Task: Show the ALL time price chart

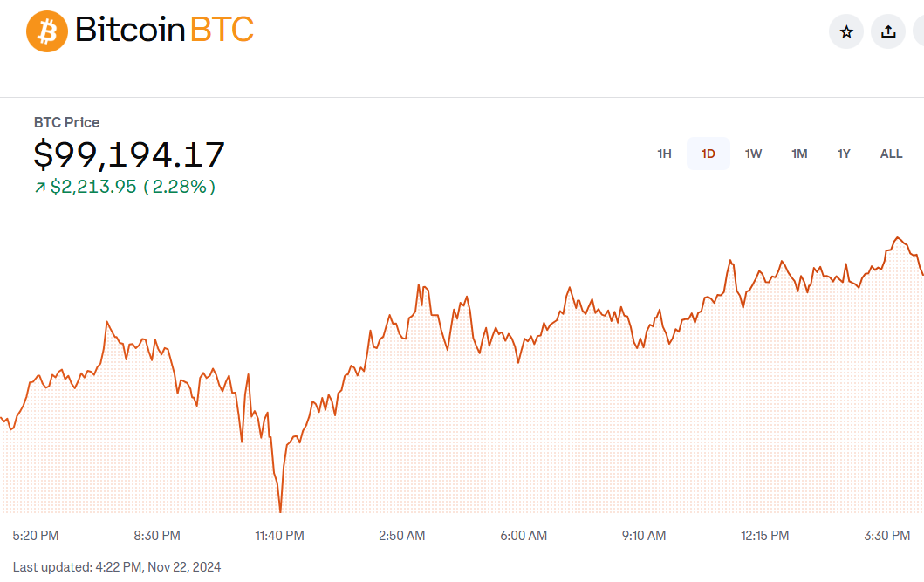Action: (891, 154)
